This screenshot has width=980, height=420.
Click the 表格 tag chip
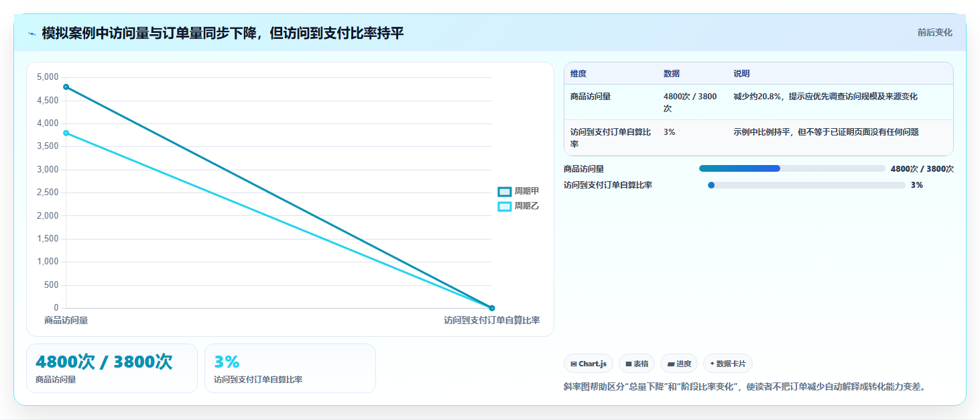pyautogui.click(x=637, y=364)
